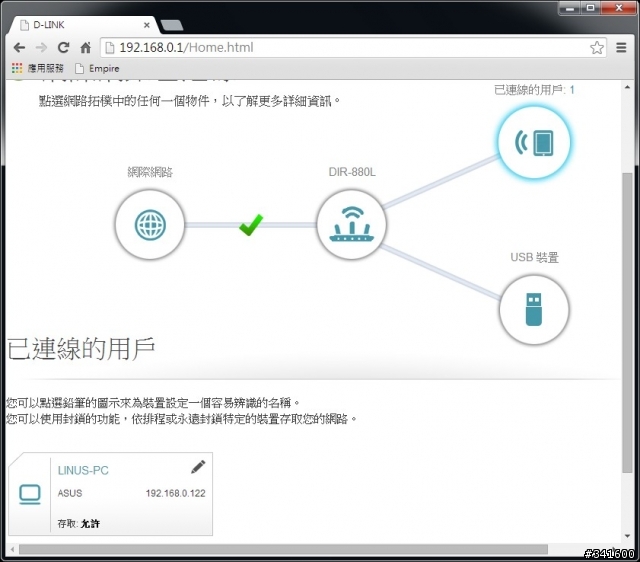This screenshot has height=562, width=640.
Task: Click the scroll down arrow
Action: pyautogui.click(x=627, y=536)
